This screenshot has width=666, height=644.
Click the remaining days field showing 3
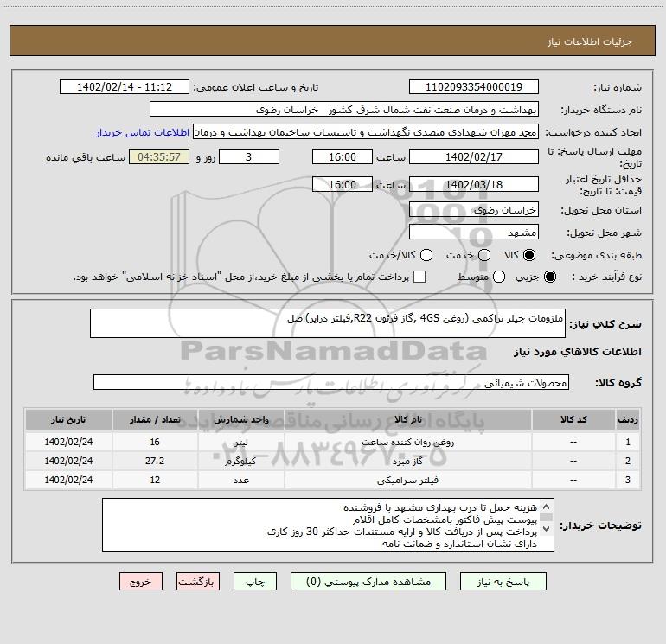[x=249, y=156]
